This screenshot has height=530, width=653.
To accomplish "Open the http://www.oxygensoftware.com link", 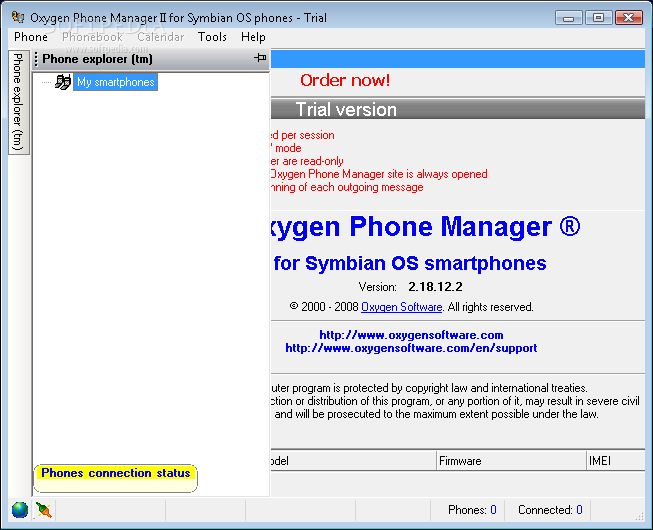I will (411, 335).
